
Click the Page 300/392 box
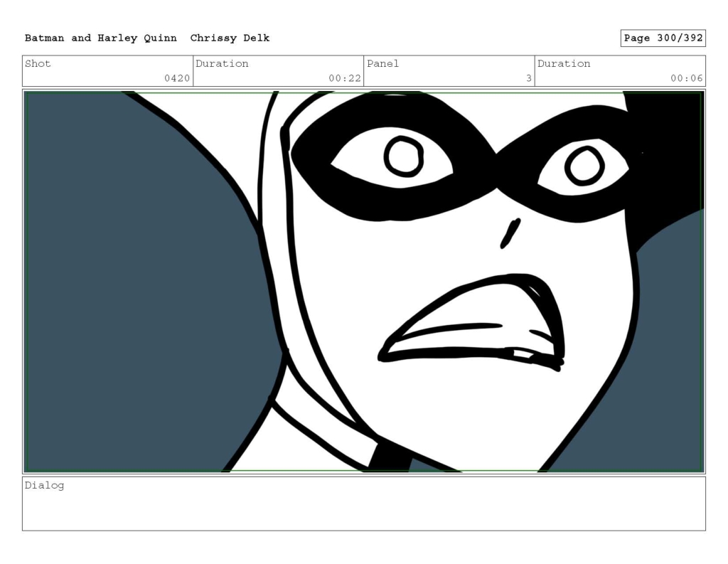(663, 38)
